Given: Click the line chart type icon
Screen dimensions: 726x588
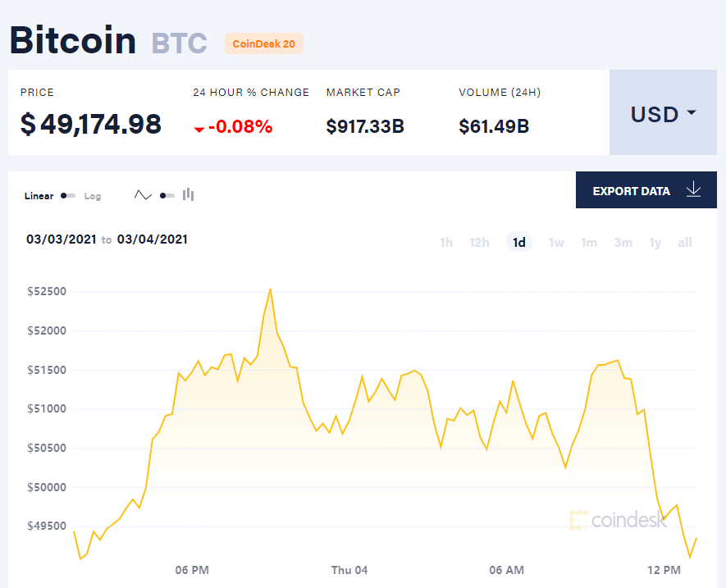Looking at the screenshot, I should click(143, 195).
